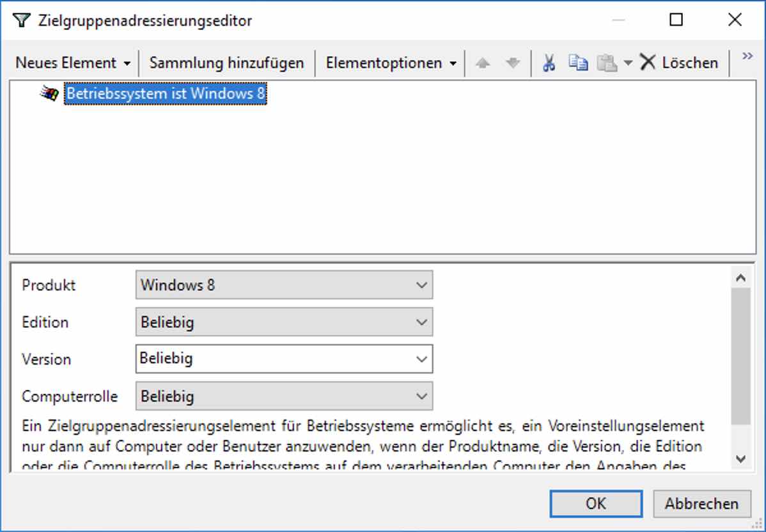This screenshot has height=532, width=766.
Task: Click the Produkt label
Action: point(49,285)
